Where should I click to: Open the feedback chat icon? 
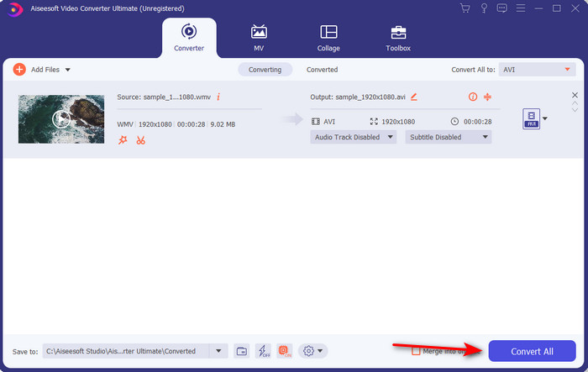[x=501, y=8]
